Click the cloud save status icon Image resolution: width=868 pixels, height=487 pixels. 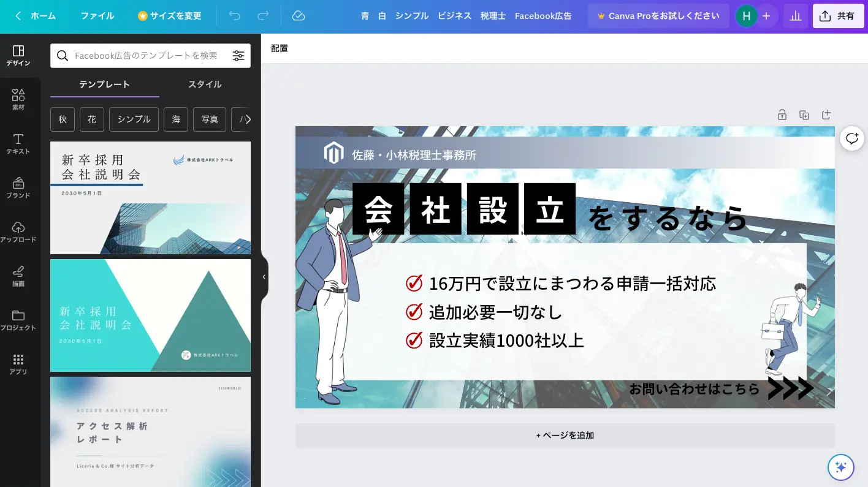[299, 16]
